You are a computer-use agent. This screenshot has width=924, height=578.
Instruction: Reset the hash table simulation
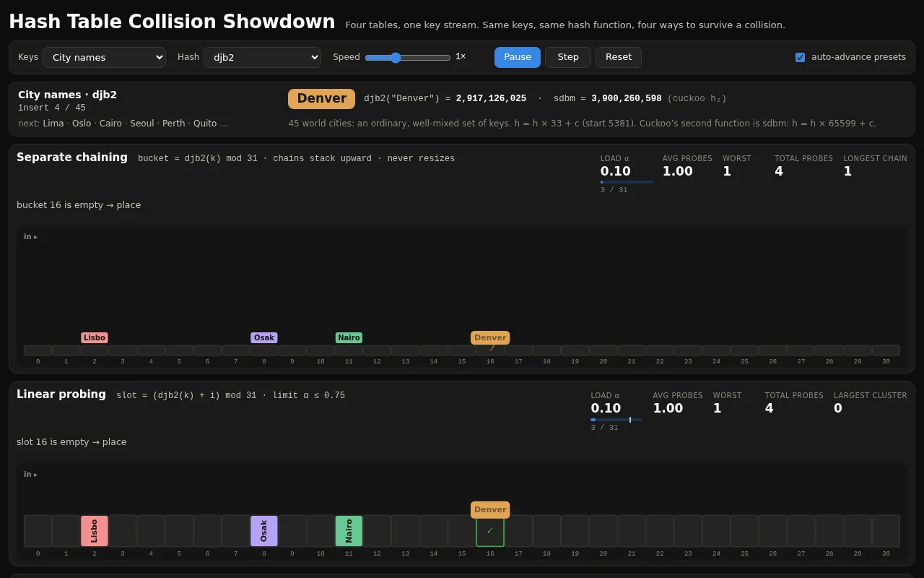619,57
